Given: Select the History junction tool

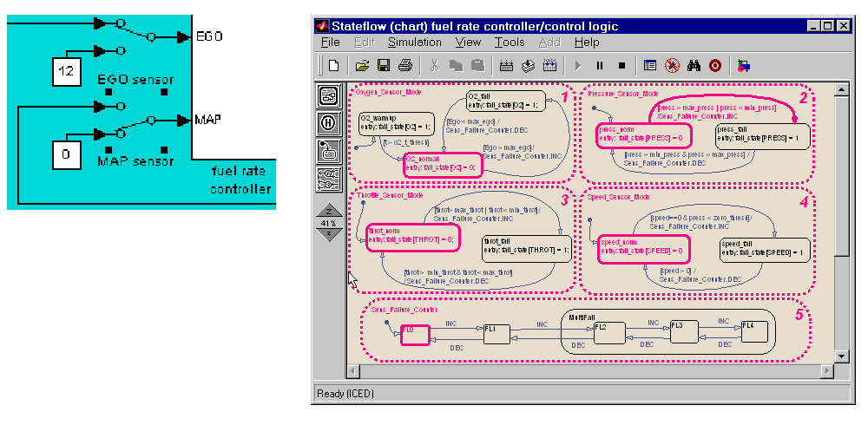Looking at the screenshot, I should (x=328, y=123).
